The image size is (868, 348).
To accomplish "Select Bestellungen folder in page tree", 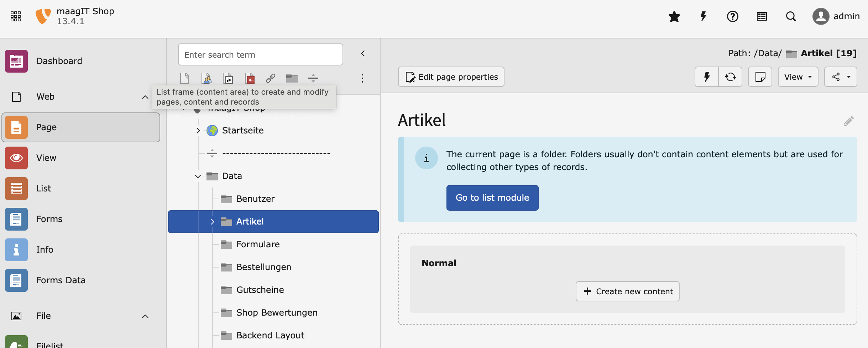I will [263, 267].
